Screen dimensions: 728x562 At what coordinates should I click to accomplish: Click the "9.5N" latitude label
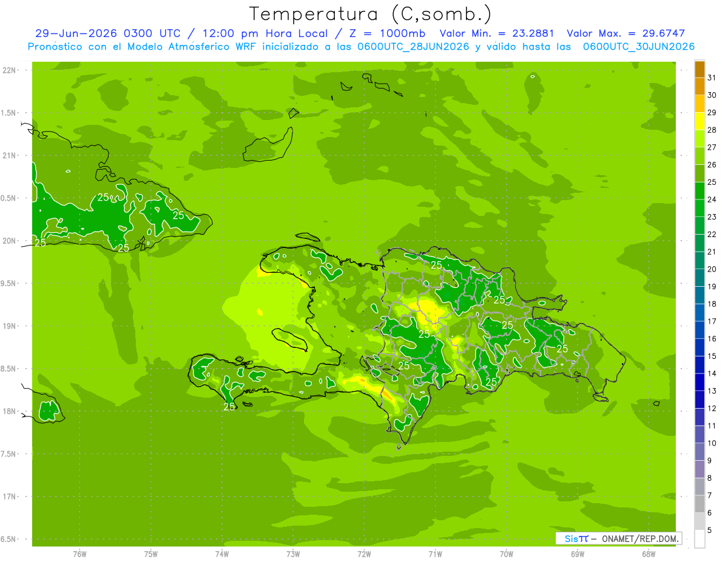(x=8, y=284)
